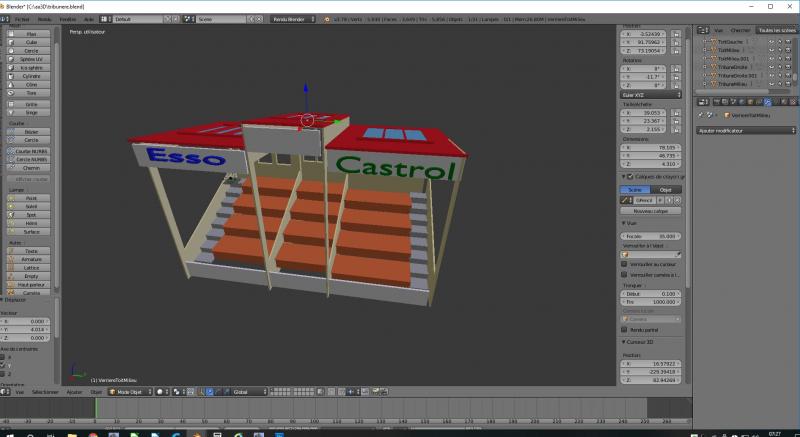The width and height of the screenshot is (800, 437).
Task: Add a Cube mesh from the tool shelf
Action: point(30,42)
